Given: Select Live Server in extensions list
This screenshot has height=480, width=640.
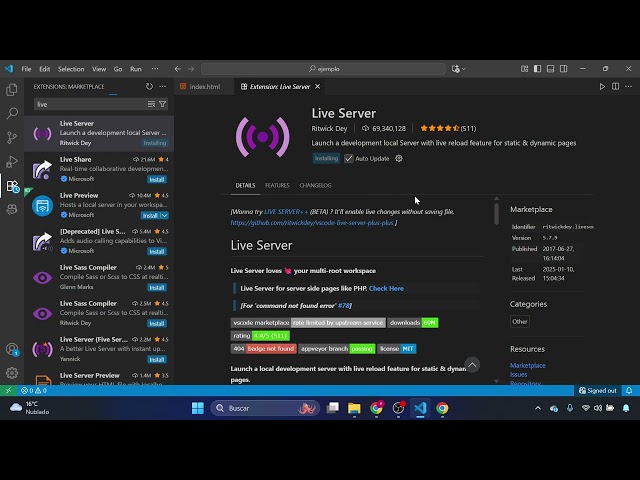Looking at the screenshot, I should (x=99, y=133).
